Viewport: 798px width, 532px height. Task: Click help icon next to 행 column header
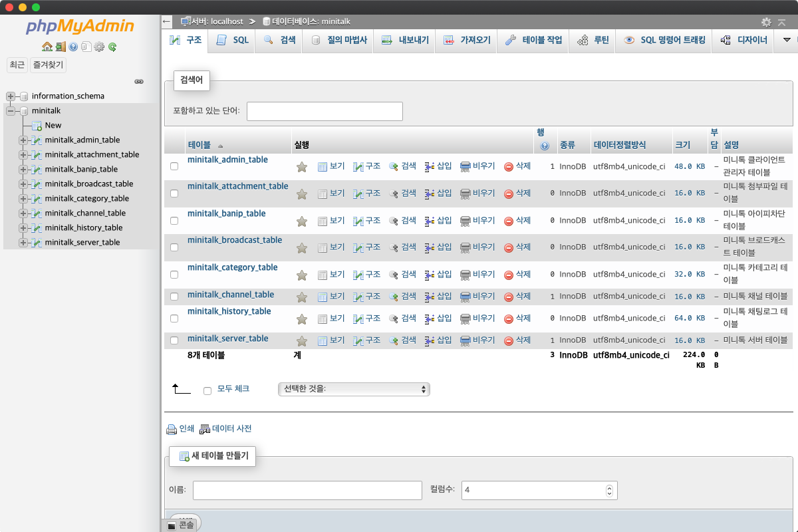pos(545,146)
